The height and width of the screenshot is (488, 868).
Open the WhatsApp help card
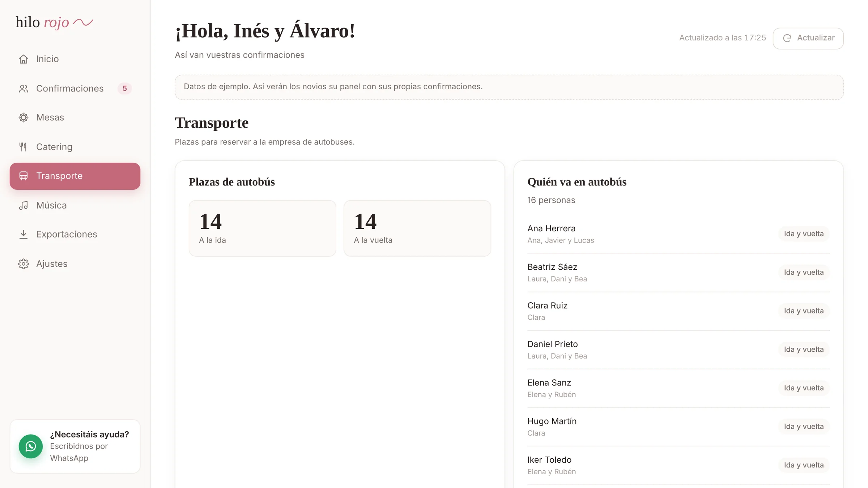[75, 446]
